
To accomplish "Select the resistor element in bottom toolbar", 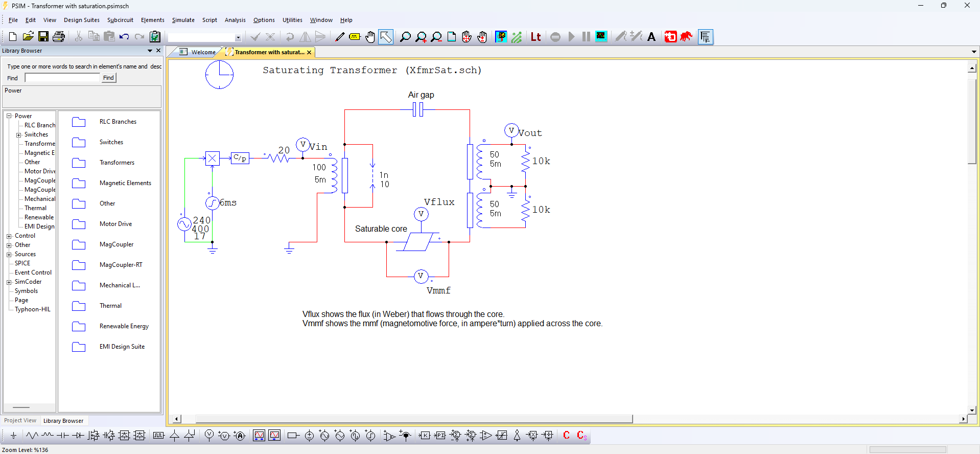I will [x=32, y=436].
